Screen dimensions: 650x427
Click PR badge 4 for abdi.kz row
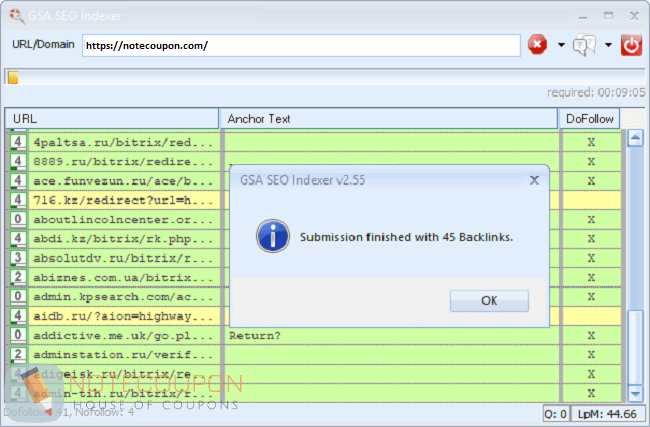coord(18,239)
